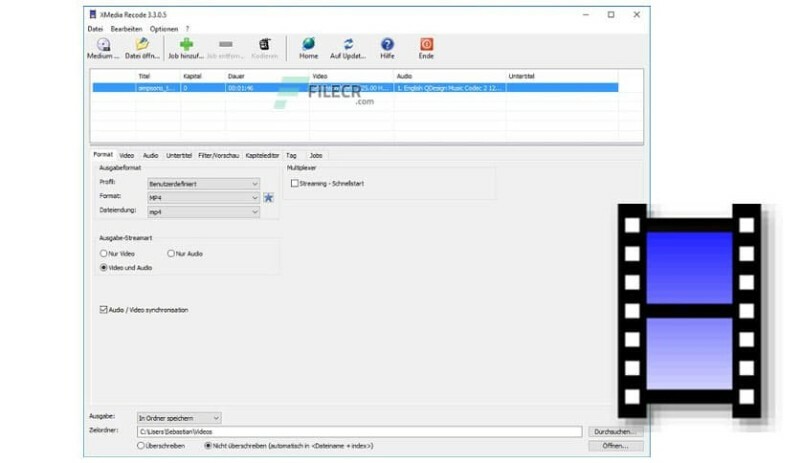
Task: Open the Home globe icon
Action: pyautogui.click(x=308, y=45)
